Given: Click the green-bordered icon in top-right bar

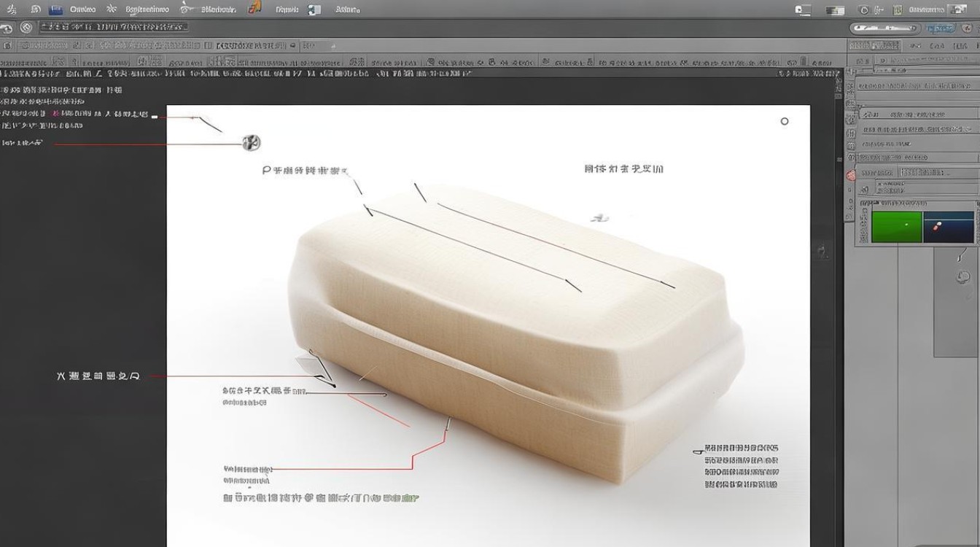Looking at the screenshot, I should pos(898,9).
